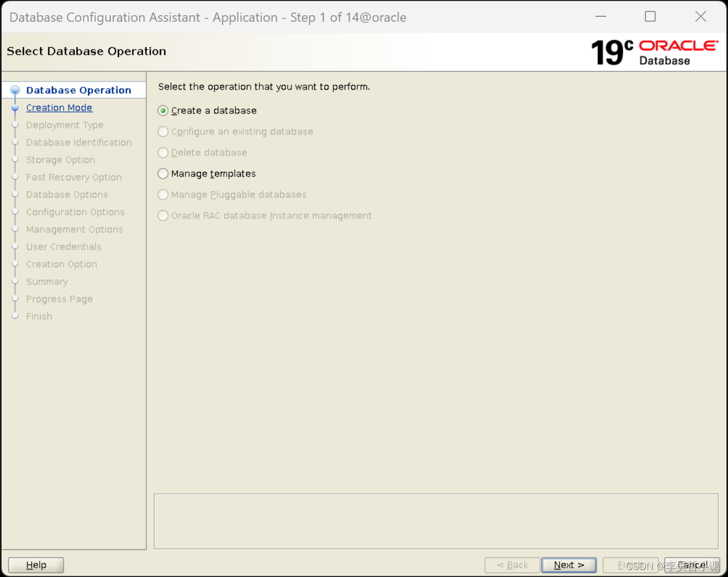Click the Finish step in sidebar
Screen dimensions: 728x577
(39, 316)
